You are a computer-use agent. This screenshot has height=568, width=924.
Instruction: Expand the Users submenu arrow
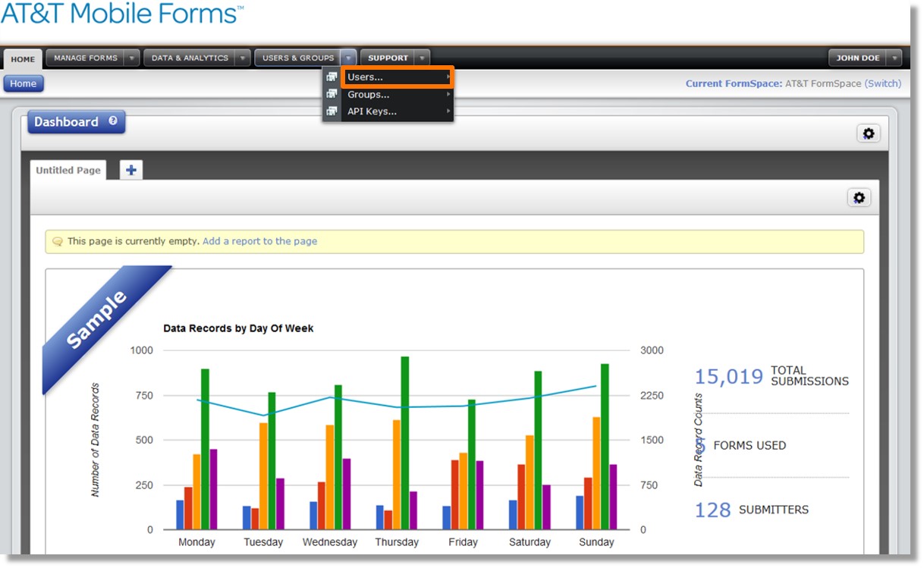[448, 77]
